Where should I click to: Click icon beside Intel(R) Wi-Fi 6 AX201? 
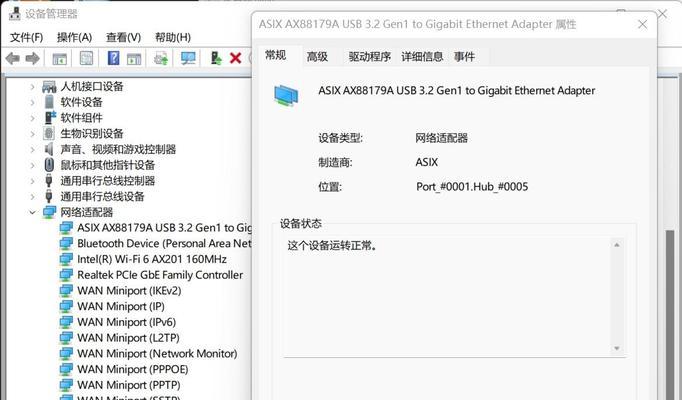[66, 259]
